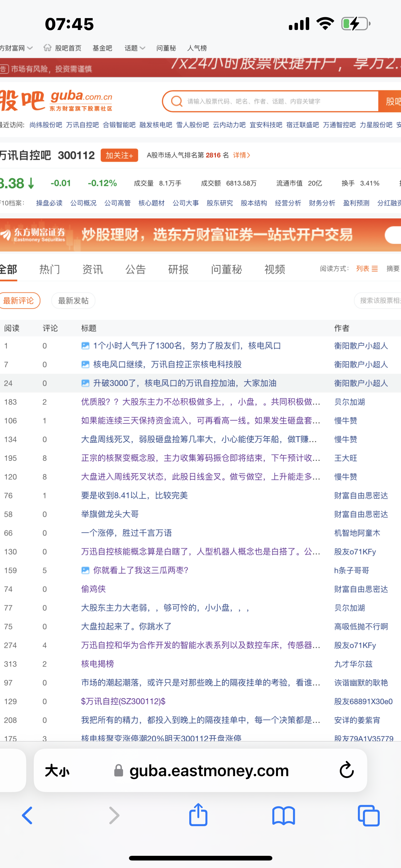
Task: Reload the page with the refresh icon
Action: pos(346,770)
